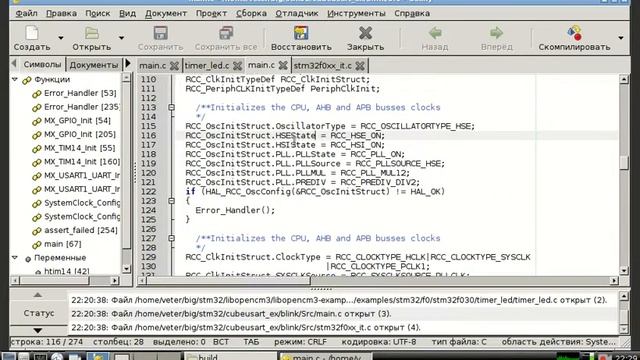Open the Правка menu

61,13
